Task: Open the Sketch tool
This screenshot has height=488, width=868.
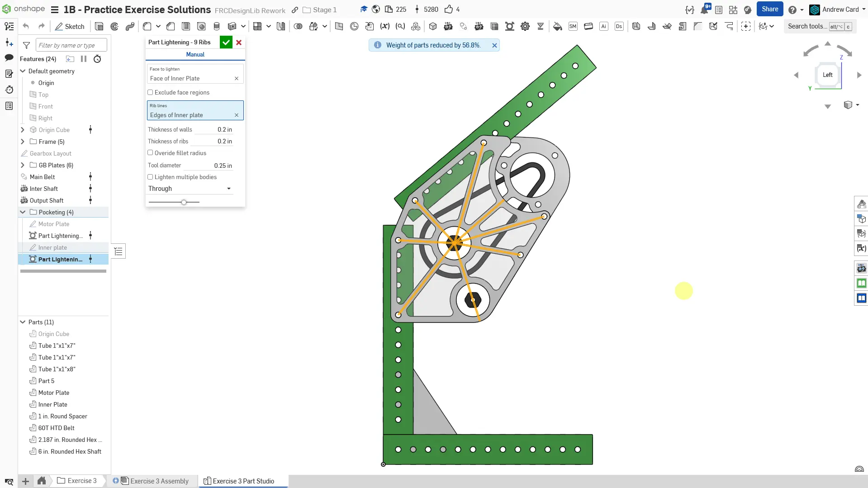Action: coord(70,26)
